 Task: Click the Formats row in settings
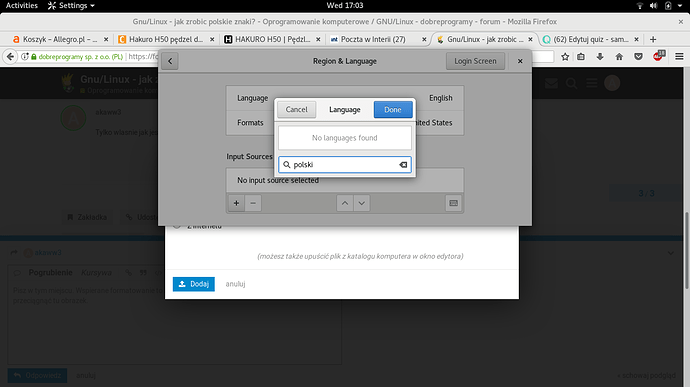[345, 123]
